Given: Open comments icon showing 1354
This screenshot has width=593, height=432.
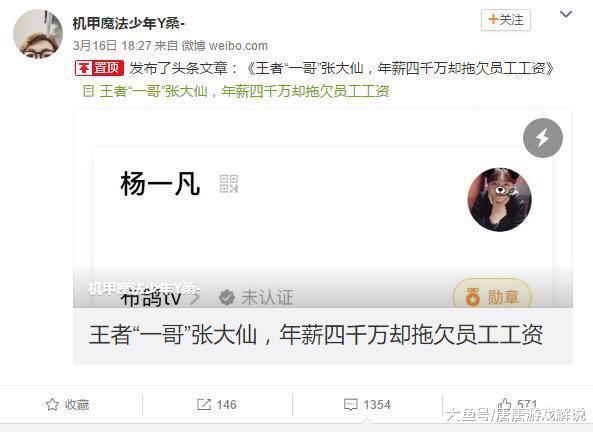Looking at the screenshot, I should [351, 405].
